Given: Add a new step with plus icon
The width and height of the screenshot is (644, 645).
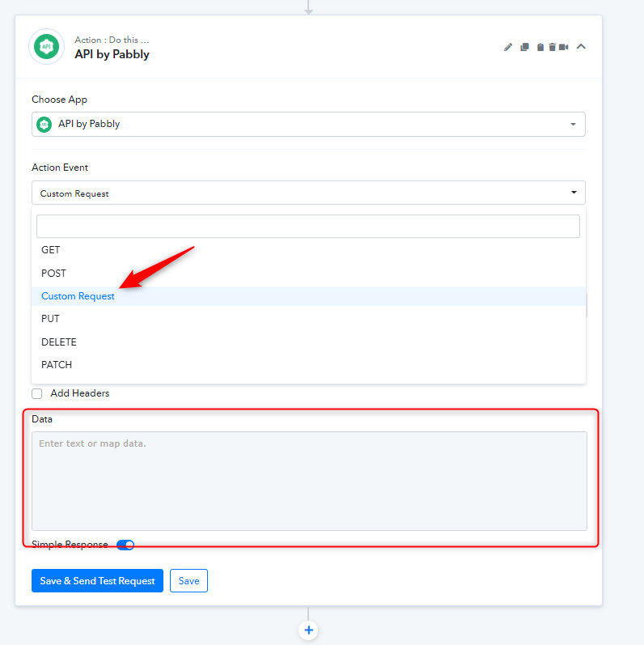Looking at the screenshot, I should point(308,630).
